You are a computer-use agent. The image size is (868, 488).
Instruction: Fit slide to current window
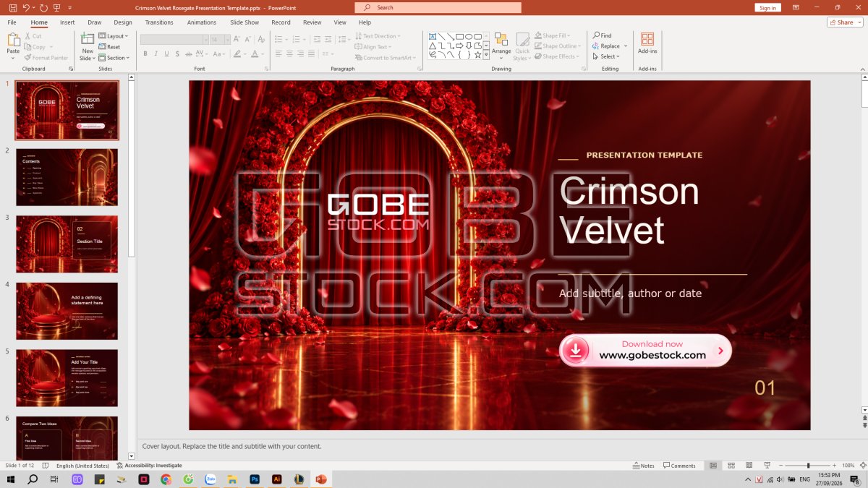[x=861, y=466]
